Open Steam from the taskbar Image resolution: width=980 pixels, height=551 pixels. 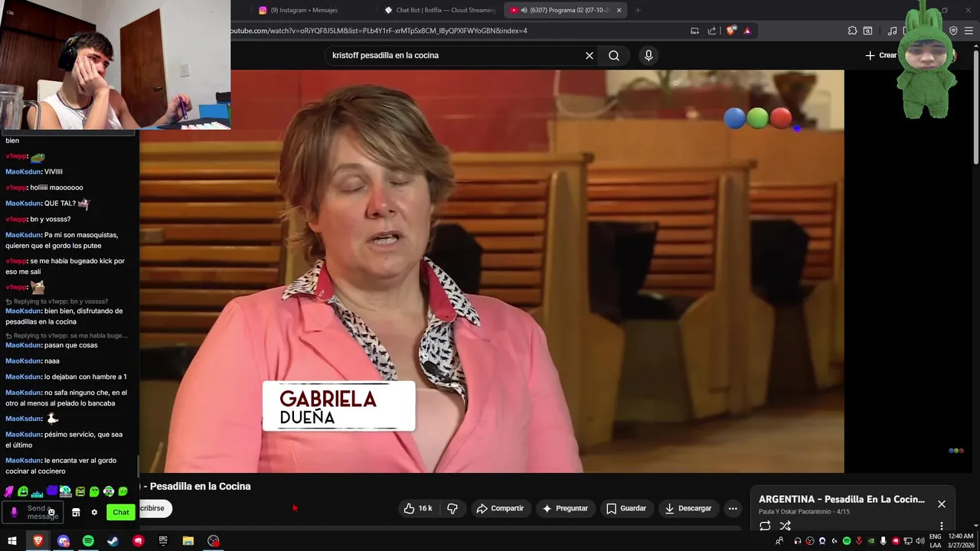click(x=113, y=541)
